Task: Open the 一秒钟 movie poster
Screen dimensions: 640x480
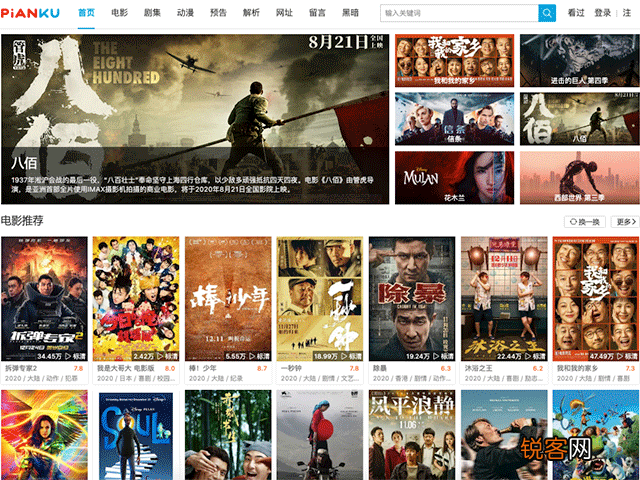Action: click(320, 299)
